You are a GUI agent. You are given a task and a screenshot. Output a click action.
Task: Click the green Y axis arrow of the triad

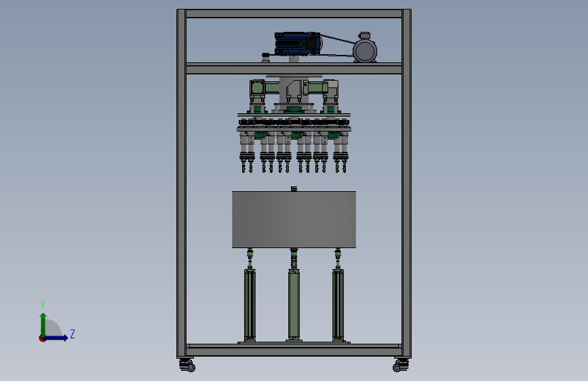click(43, 325)
